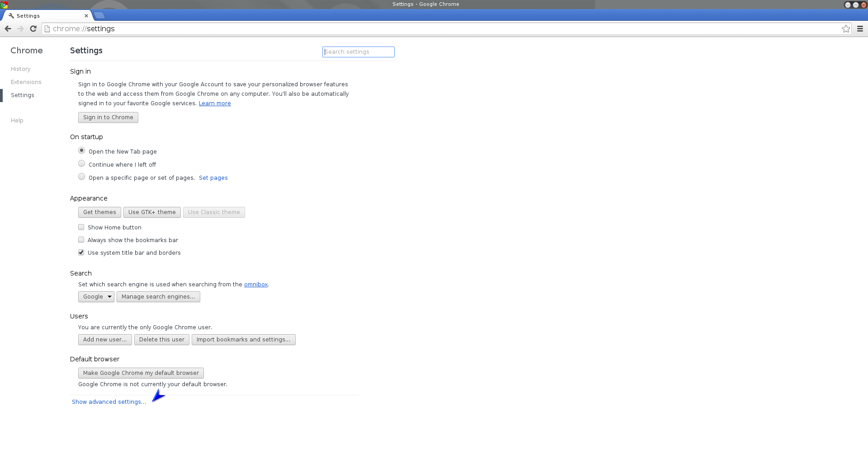Select Continue where I left off

81,164
